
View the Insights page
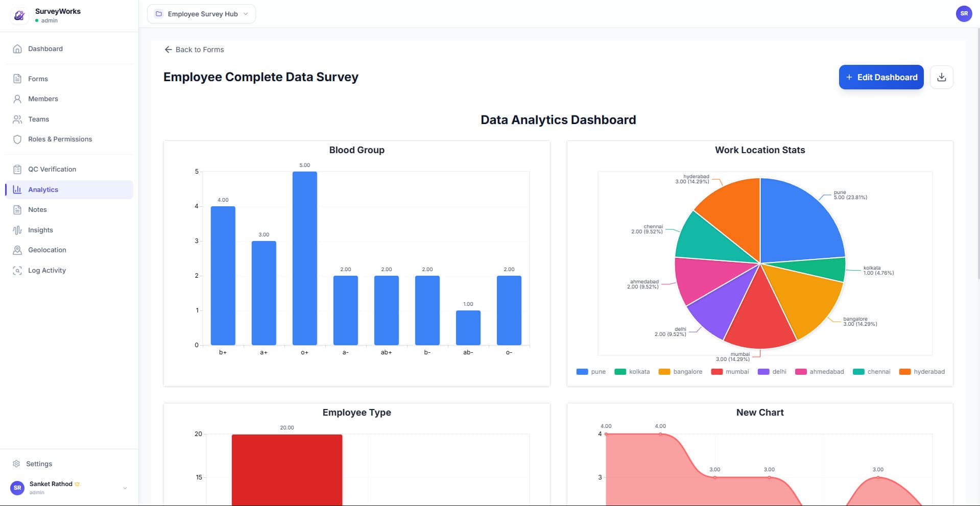coord(69,230)
